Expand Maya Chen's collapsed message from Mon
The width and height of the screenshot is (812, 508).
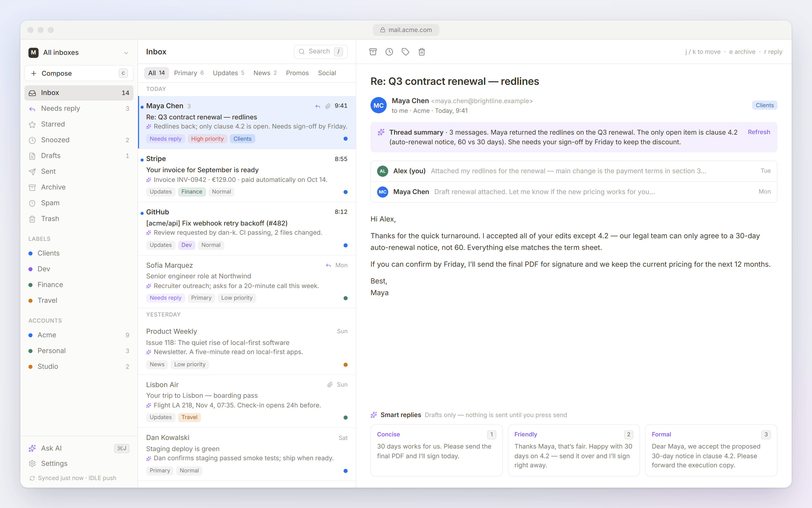pyautogui.click(x=574, y=192)
